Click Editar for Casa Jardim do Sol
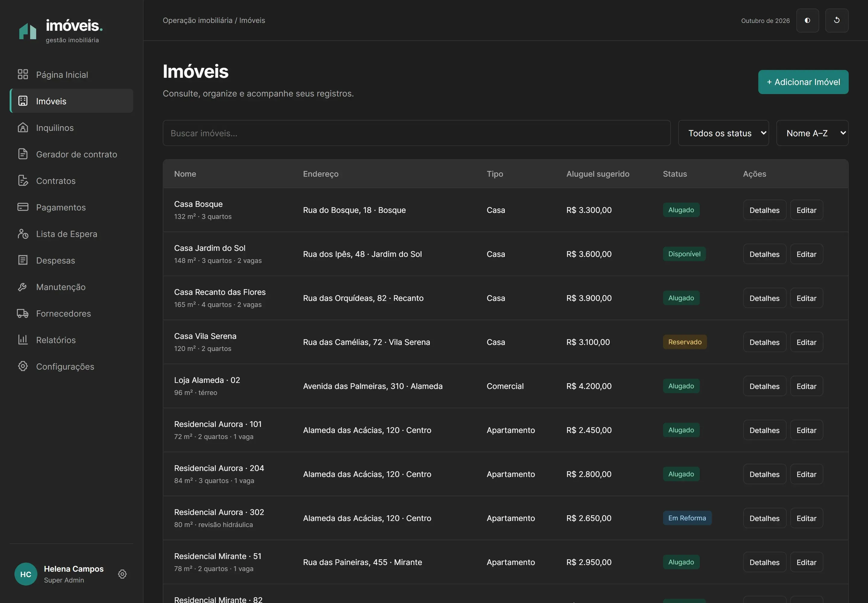Viewport: 868px width, 603px height. point(806,254)
